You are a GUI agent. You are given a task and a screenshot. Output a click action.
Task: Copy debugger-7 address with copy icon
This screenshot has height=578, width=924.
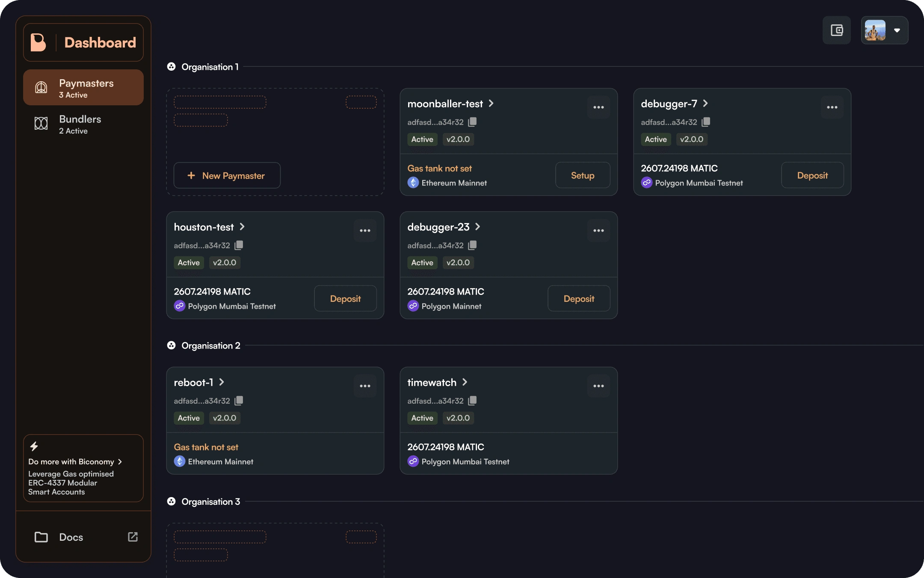[706, 122]
